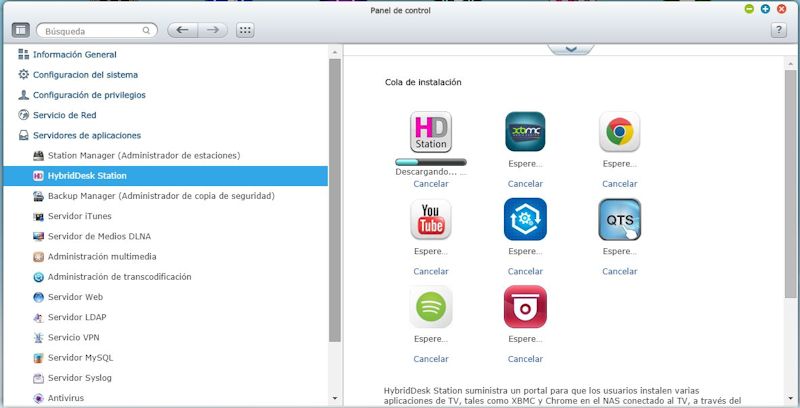Click the green minimize window button
Screen dimensions: 800x408
[x=749, y=9]
